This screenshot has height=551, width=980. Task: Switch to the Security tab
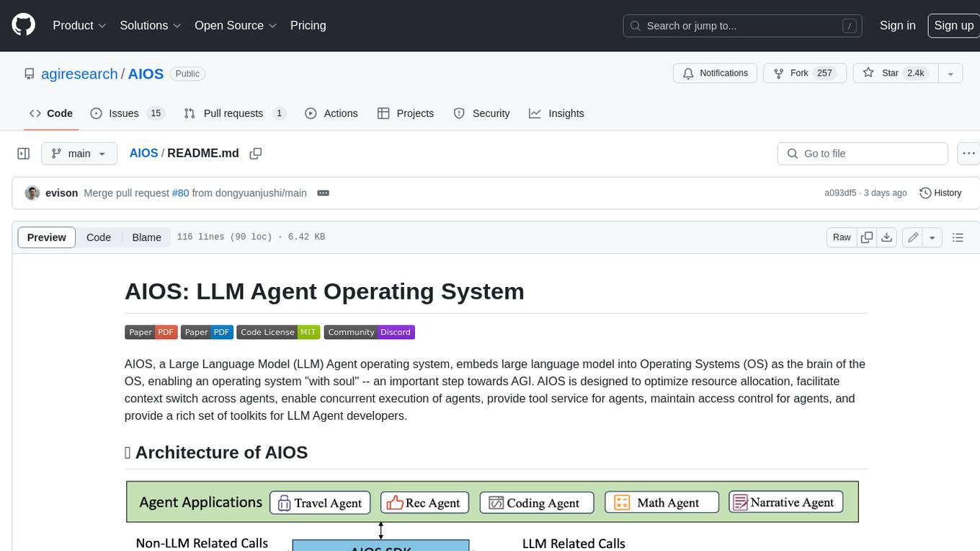[481, 113]
